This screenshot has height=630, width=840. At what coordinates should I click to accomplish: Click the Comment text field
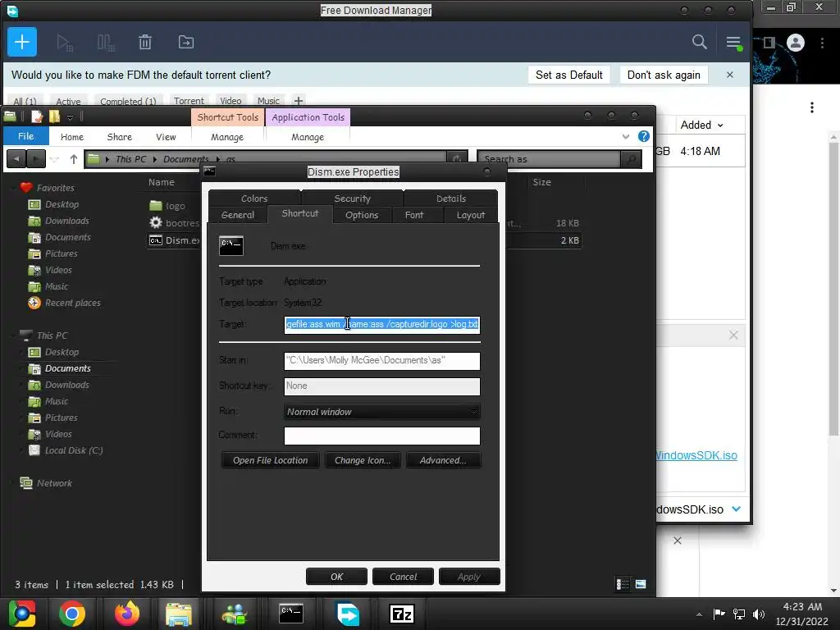tap(382, 436)
